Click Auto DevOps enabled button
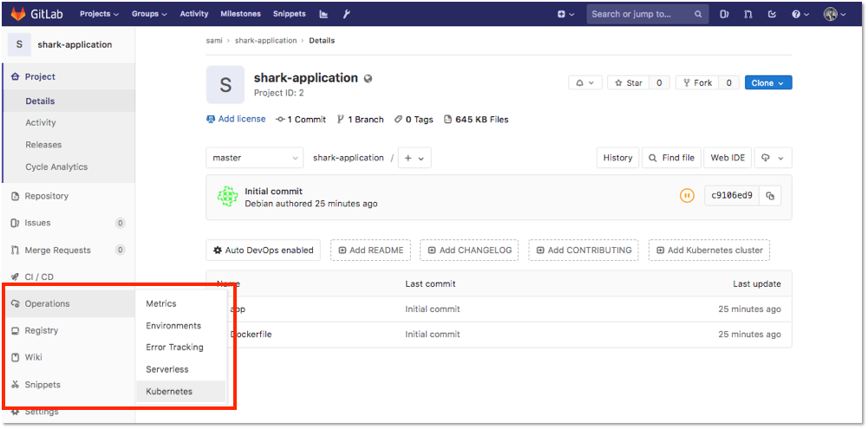The width and height of the screenshot is (868, 429). pos(263,250)
